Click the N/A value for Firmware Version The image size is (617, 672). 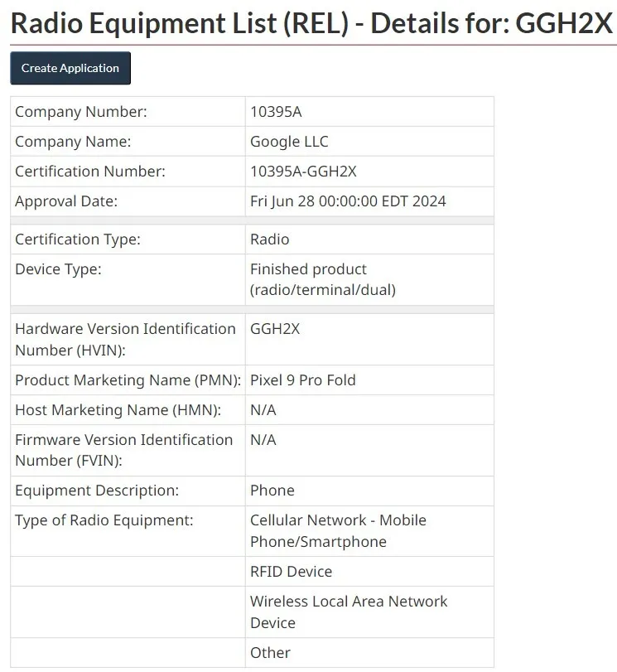pos(263,440)
